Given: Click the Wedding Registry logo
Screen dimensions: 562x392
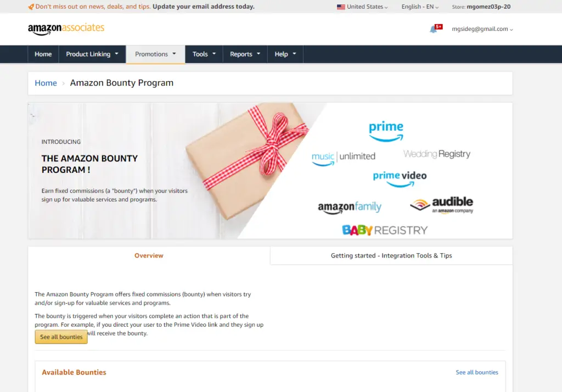Looking at the screenshot, I should pyautogui.click(x=436, y=154).
